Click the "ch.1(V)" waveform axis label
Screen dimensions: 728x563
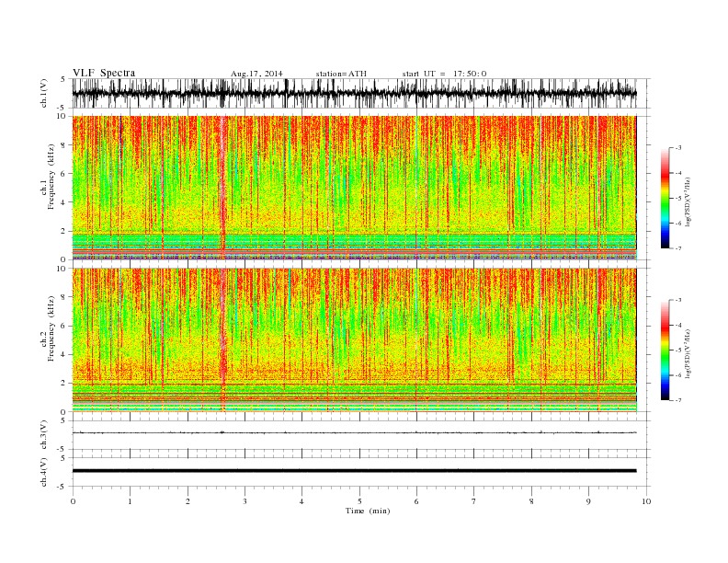point(44,93)
